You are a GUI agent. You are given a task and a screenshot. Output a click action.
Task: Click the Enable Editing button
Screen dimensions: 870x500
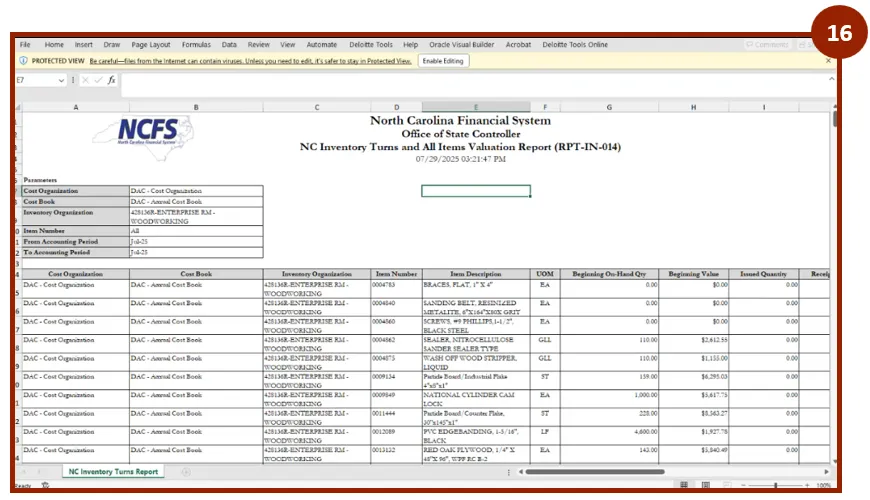tap(443, 61)
